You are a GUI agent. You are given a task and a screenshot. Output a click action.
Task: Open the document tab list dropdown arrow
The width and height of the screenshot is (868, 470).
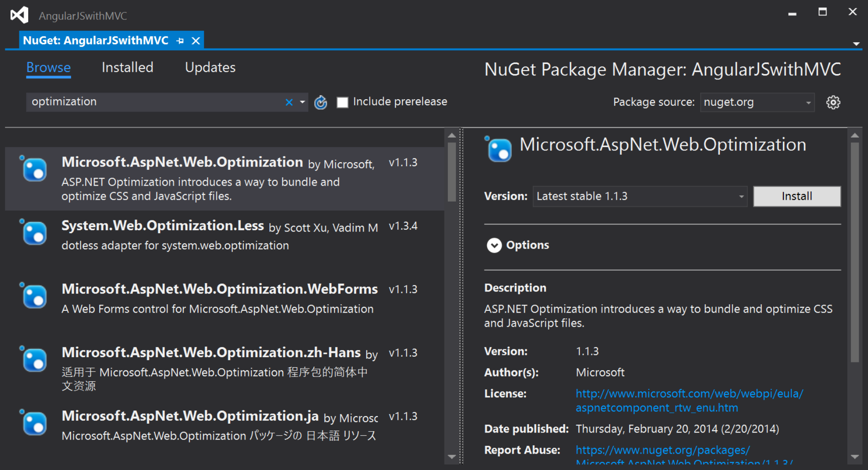click(x=856, y=44)
